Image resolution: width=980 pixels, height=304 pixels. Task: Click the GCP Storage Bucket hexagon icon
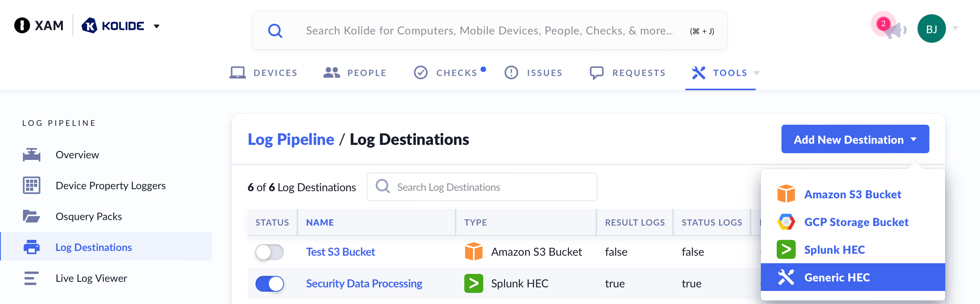[786, 222]
